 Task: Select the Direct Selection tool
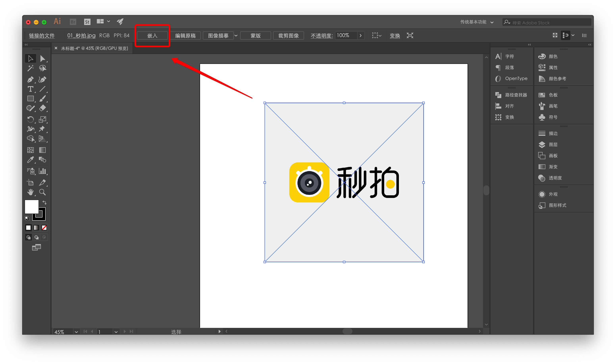[x=42, y=58]
